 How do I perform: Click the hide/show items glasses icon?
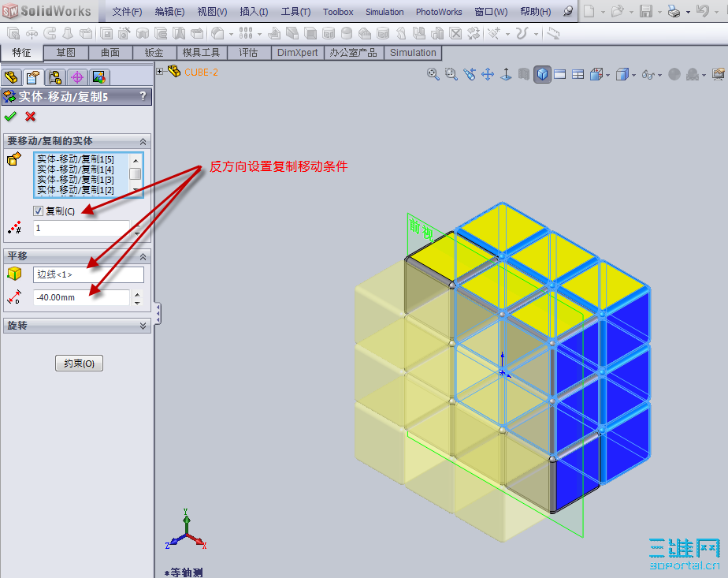648,74
